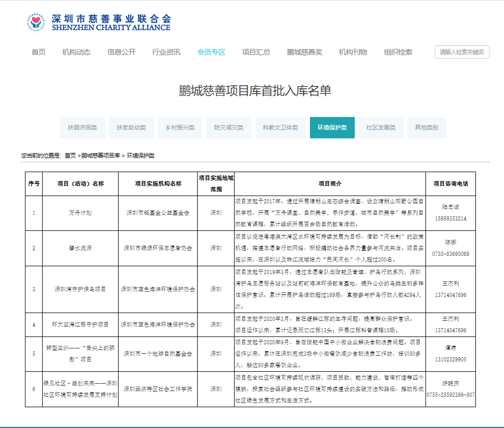Open 组织检索 from the top menu
Screen dimensions: 504x428
(398, 52)
